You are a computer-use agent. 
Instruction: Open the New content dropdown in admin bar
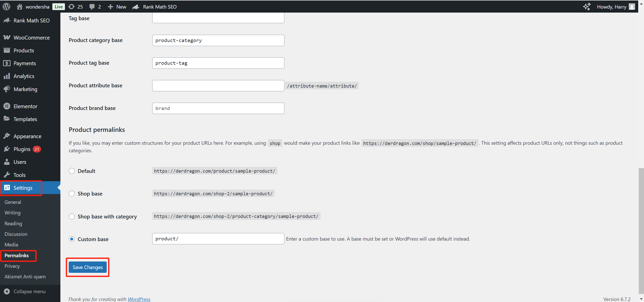click(x=117, y=7)
